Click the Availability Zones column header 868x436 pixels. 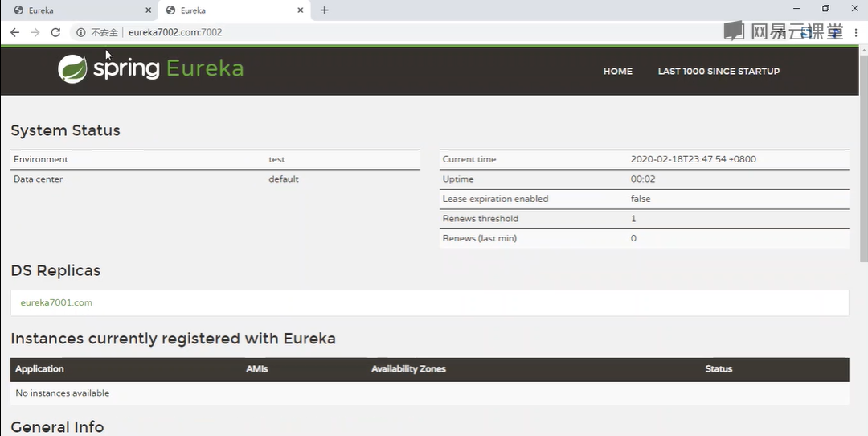(408, 369)
